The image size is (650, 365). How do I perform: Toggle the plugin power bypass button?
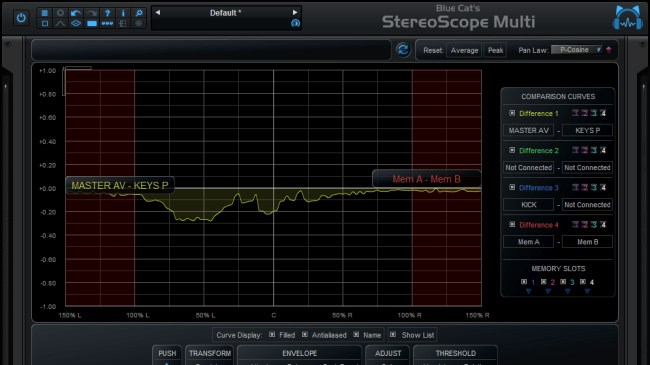click(x=21, y=18)
